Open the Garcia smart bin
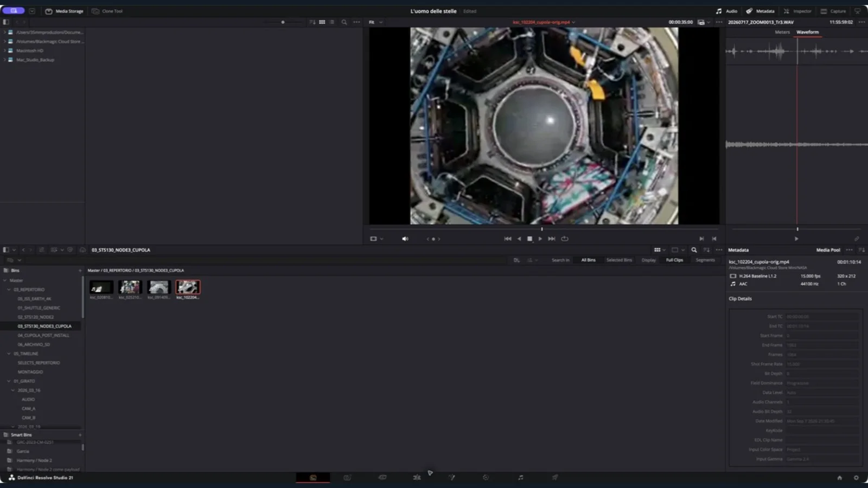 click(23, 451)
